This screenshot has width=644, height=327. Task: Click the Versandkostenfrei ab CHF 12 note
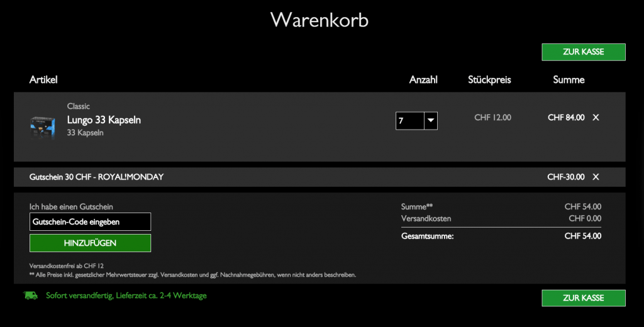(67, 266)
